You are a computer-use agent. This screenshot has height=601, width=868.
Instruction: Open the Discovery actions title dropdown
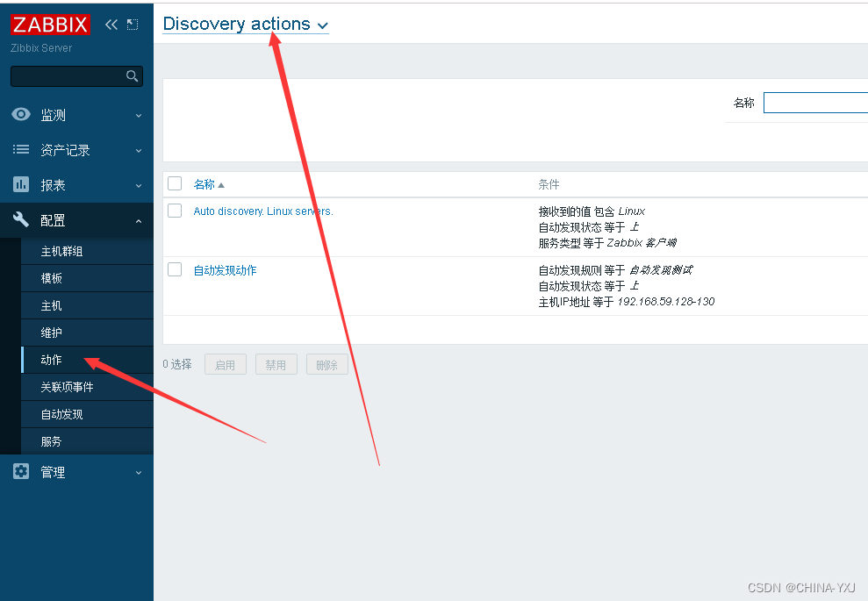click(x=245, y=25)
